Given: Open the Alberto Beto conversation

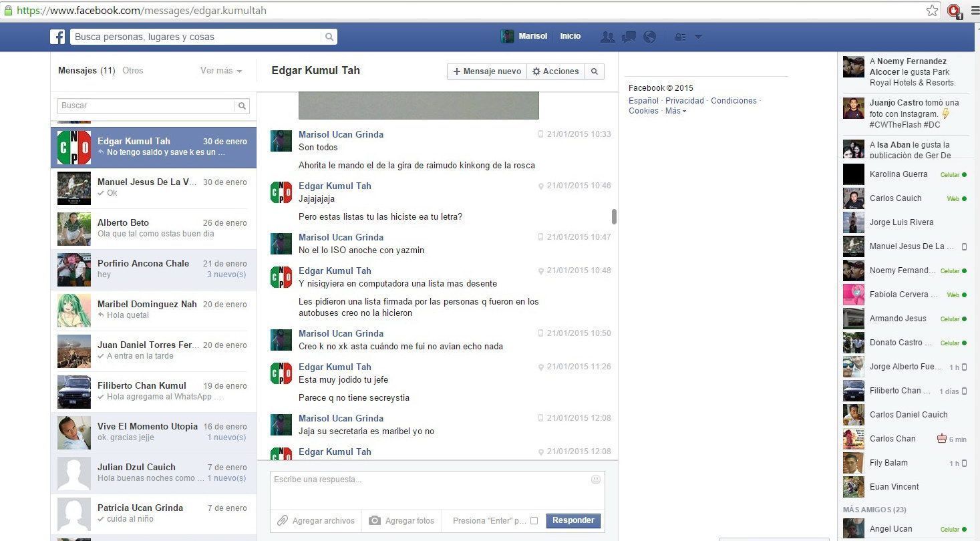Looking at the screenshot, I should pos(154,229).
